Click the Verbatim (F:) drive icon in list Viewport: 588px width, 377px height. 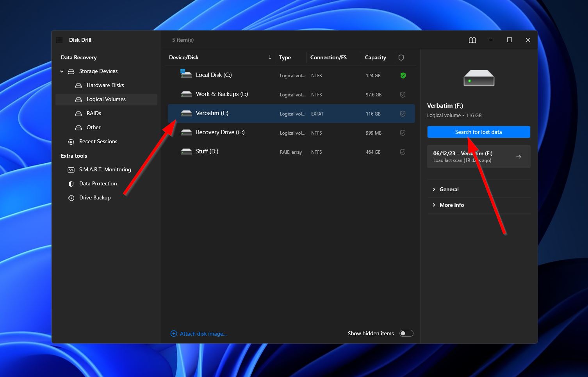tap(186, 113)
